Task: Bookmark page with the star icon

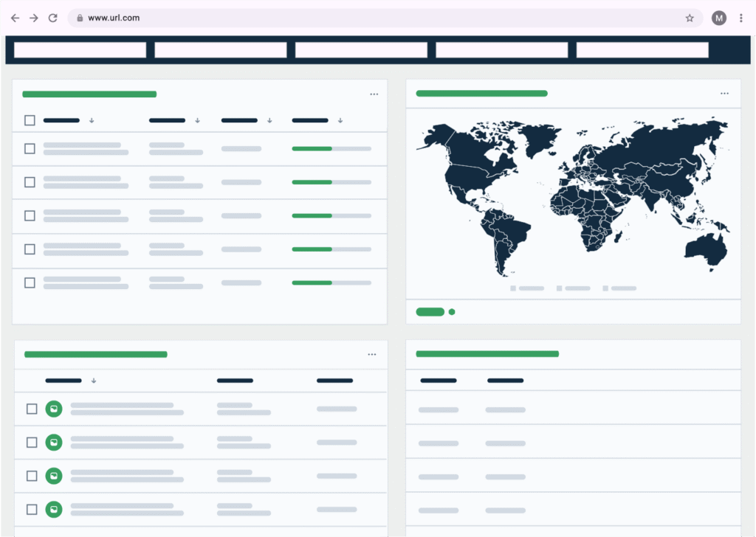Action: (x=690, y=18)
